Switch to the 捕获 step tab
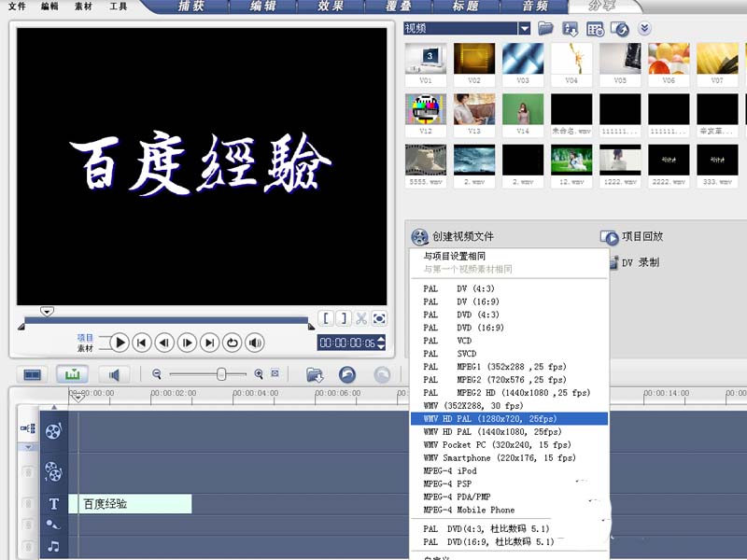 click(190, 6)
